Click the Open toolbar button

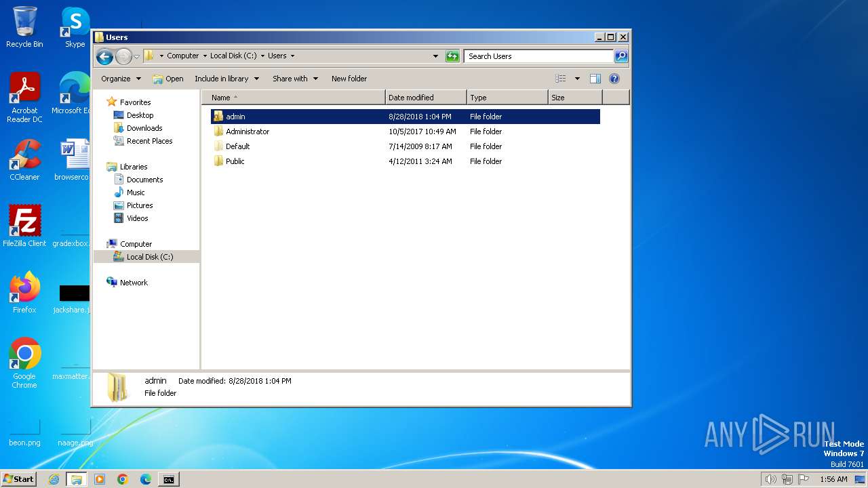(168, 79)
